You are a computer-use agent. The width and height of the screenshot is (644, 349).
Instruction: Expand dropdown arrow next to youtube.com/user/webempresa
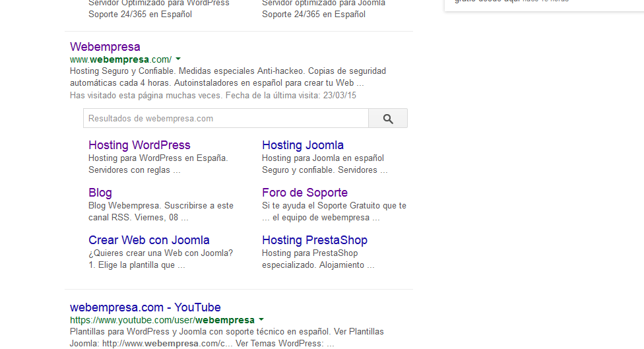click(x=261, y=319)
